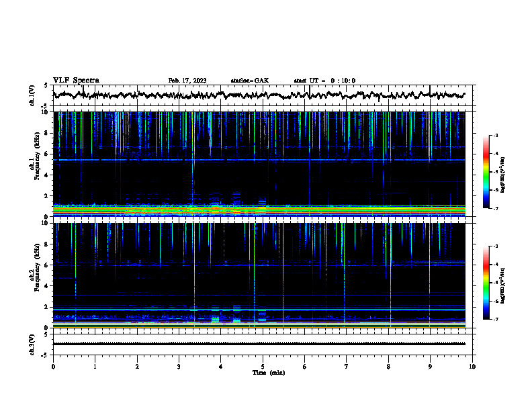Click the ch.3 flat signal trace
The image size is (532, 411).
259,344
